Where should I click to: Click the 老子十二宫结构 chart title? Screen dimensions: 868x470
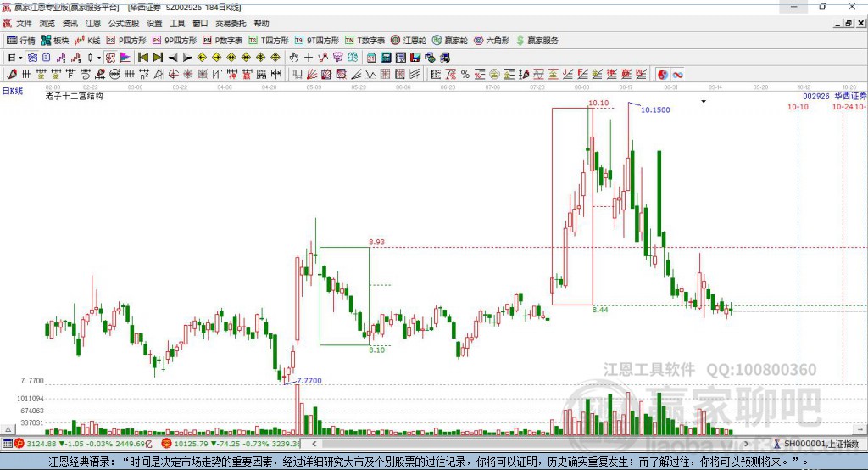[x=75, y=96]
